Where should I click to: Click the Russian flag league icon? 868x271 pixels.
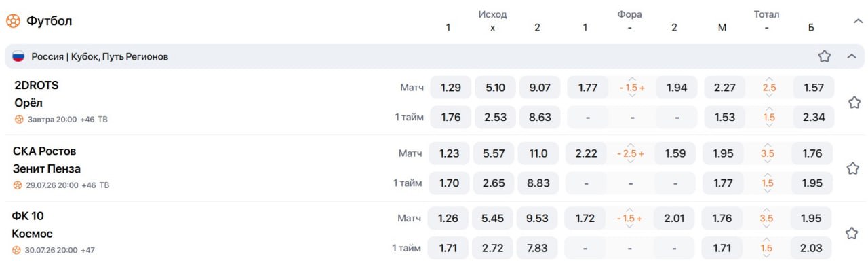click(x=18, y=56)
